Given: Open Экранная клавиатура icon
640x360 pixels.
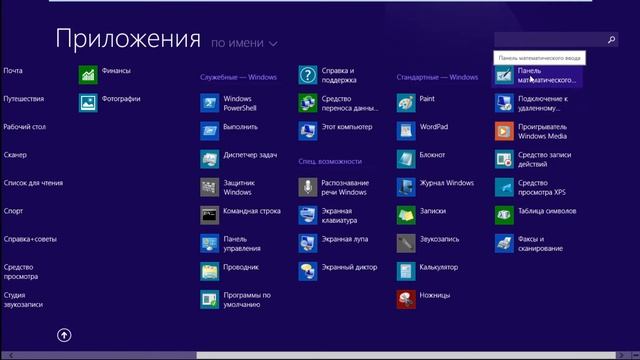Looking at the screenshot, I should pyautogui.click(x=308, y=216).
